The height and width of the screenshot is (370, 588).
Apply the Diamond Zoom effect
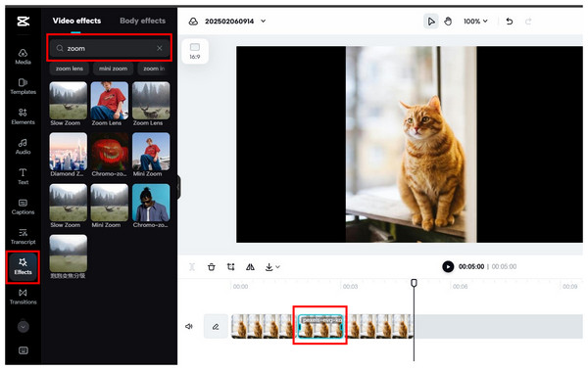pyautogui.click(x=69, y=152)
